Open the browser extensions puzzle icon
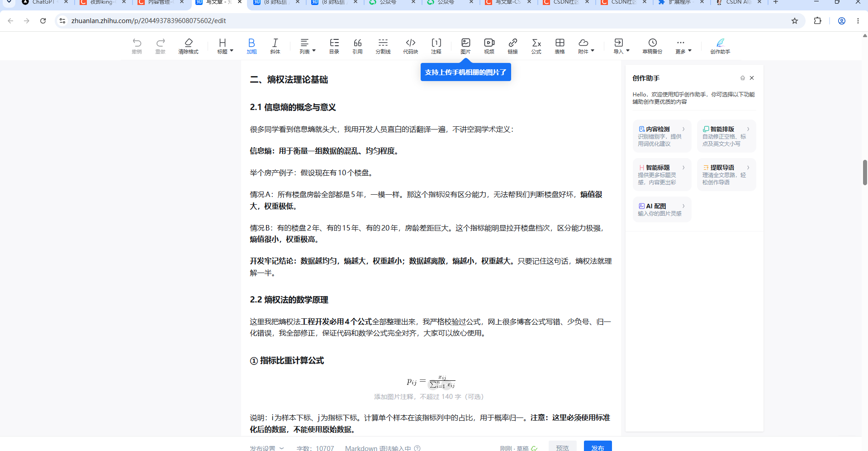Screen dimensions: 868x451 click(817, 21)
